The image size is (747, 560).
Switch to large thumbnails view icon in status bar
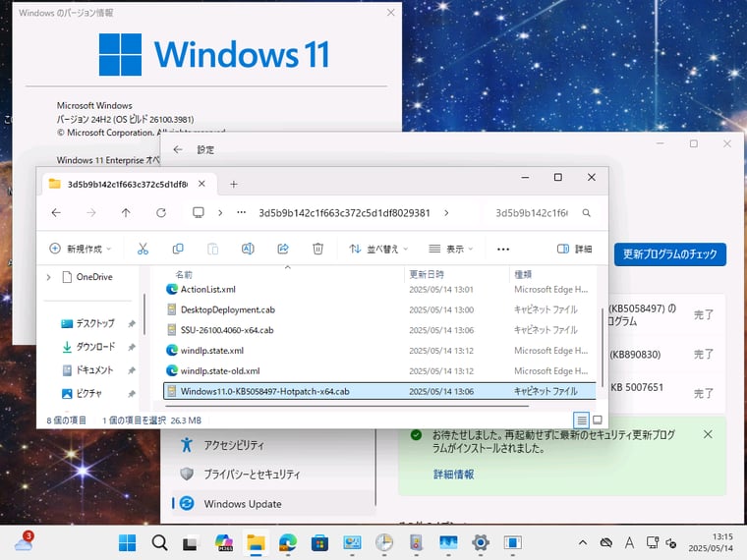click(597, 420)
